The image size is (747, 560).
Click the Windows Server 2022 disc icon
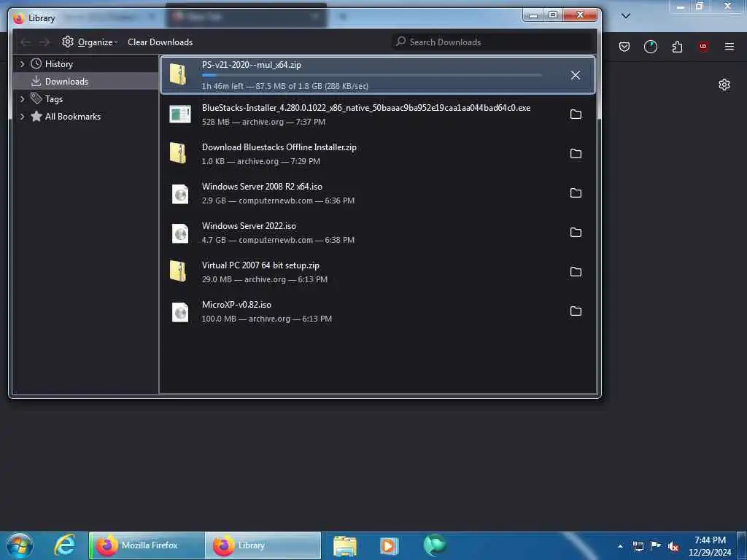coord(180,233)
